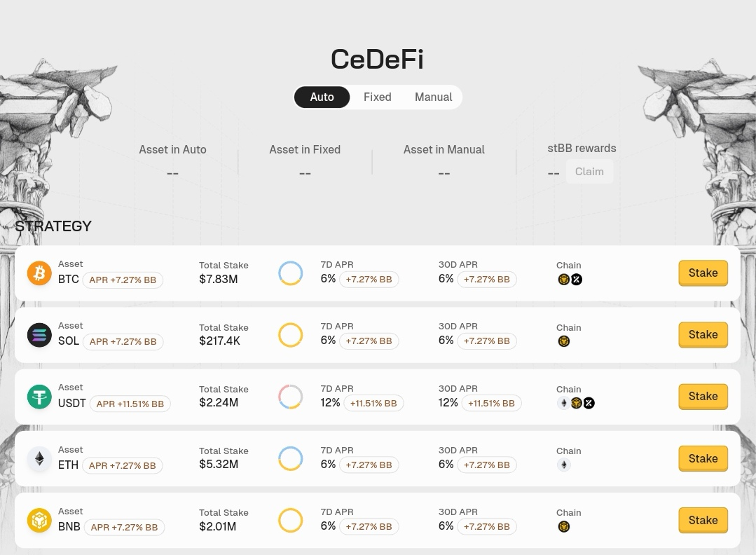This screenshot has width=756, height=555.
Task: Switch to the Manual tab
Action: (433, 97)
